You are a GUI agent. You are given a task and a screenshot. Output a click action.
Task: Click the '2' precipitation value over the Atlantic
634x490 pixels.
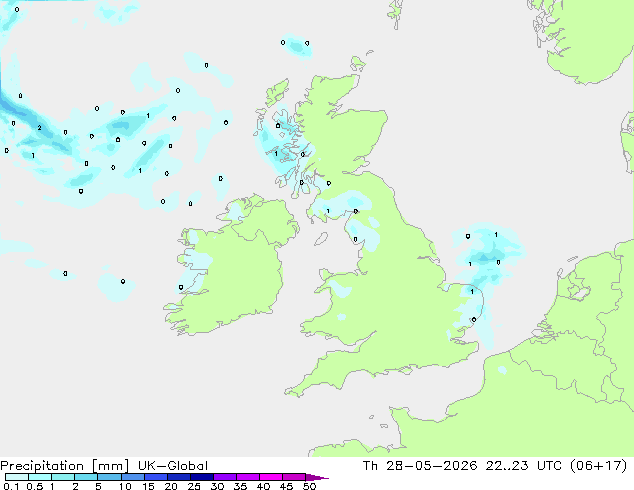[x=39, y=128]
